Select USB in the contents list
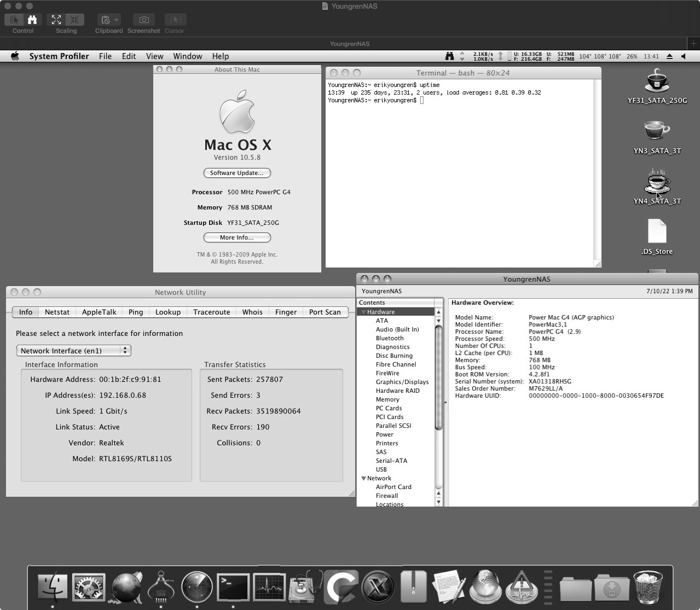The width and height of the screenshot is (700, 610). click(x=381, y=469)
